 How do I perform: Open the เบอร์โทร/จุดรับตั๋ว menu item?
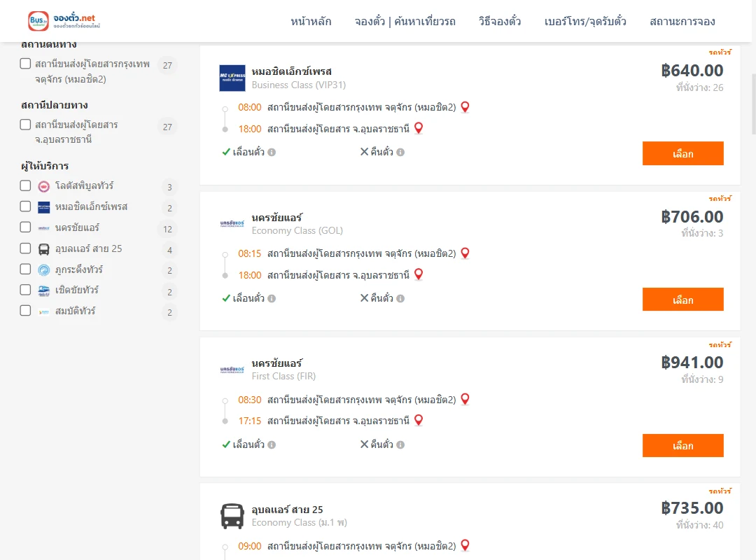(x=585, y=21)
